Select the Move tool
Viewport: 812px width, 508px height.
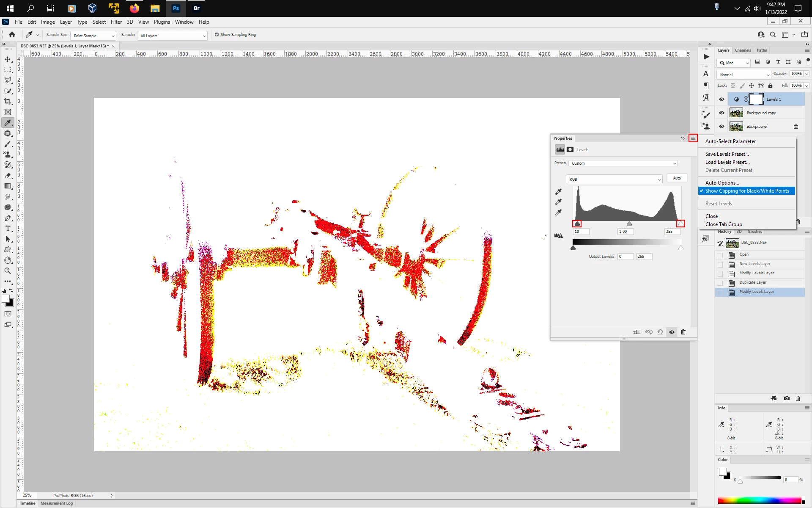click(8, 59)
